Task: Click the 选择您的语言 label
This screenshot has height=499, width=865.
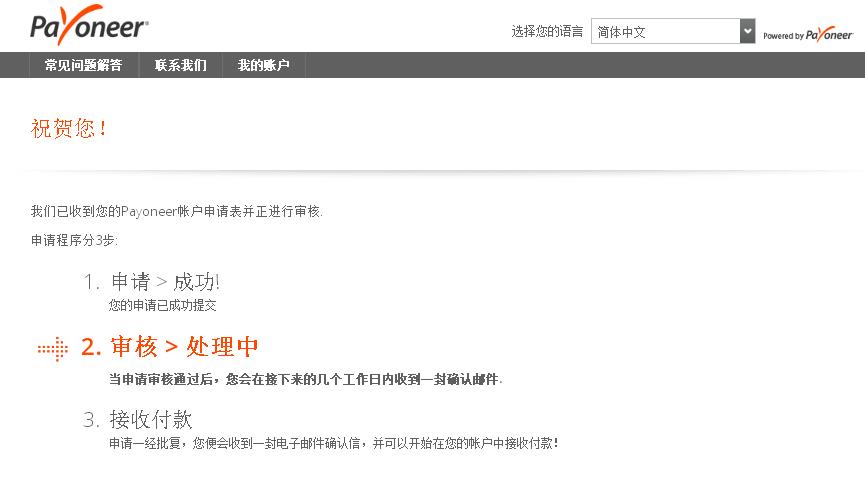Action: point(547,31)
